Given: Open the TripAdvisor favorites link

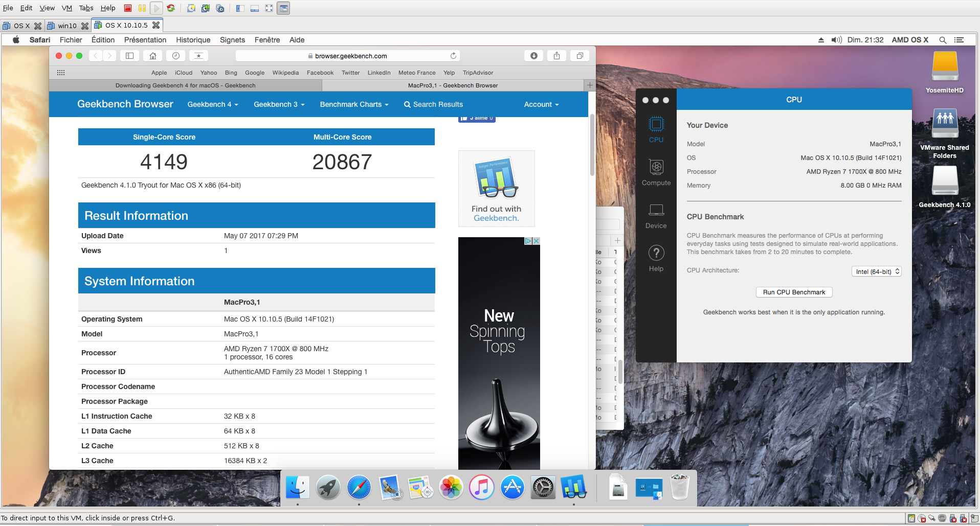Looking at the screenshot, I should [x=478, y=73].
